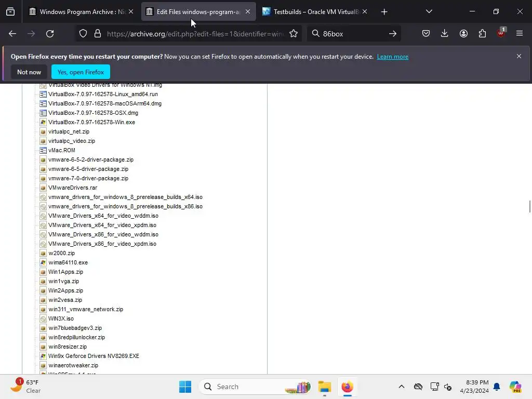
Task: Close the Testbuilds VirtualBox tab
Action: [365, 11]
